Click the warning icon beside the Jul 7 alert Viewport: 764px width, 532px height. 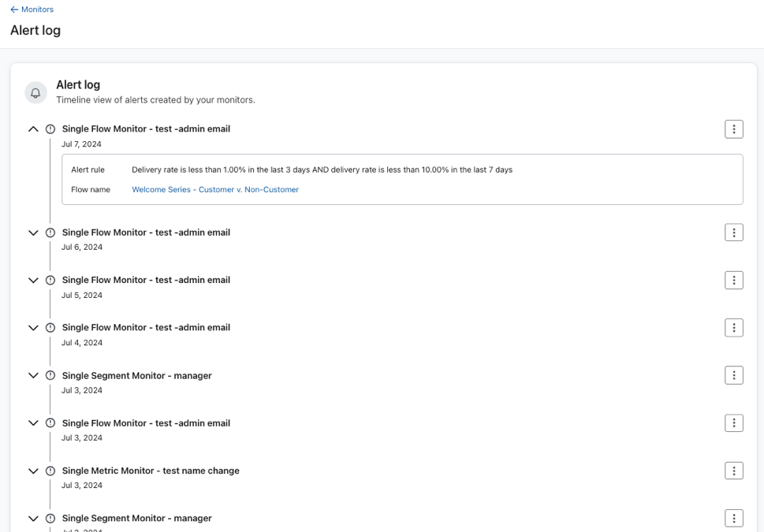(50, 128)
